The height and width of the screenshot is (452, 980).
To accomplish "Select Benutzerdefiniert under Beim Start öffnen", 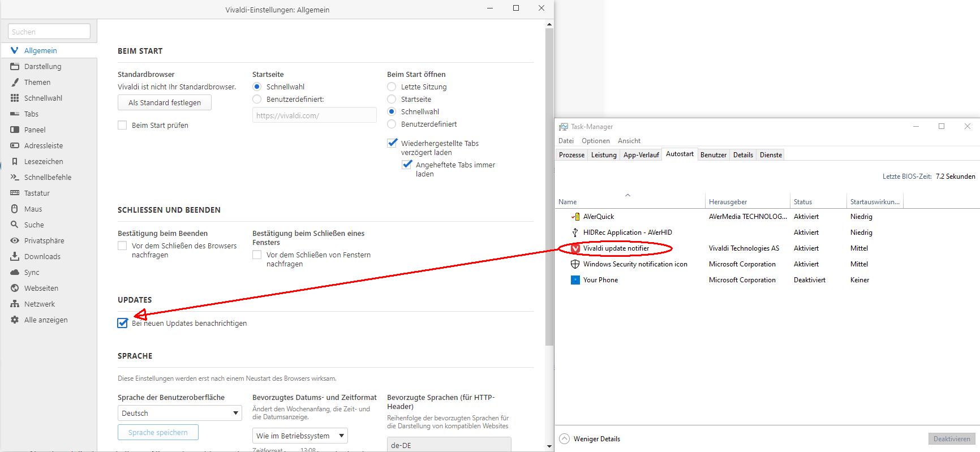I will click(392, 124).
